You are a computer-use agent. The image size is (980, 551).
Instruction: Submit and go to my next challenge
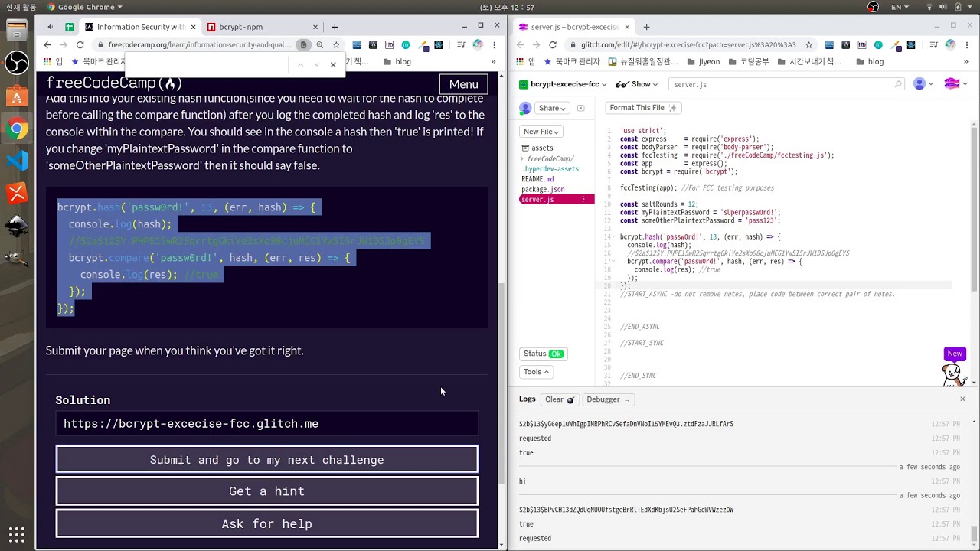[266, 460]
